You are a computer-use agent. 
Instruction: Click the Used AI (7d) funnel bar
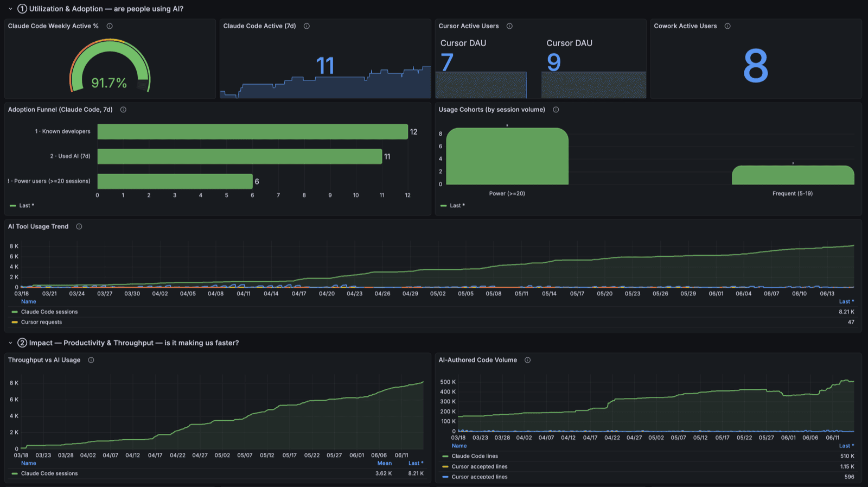[240, 156]
